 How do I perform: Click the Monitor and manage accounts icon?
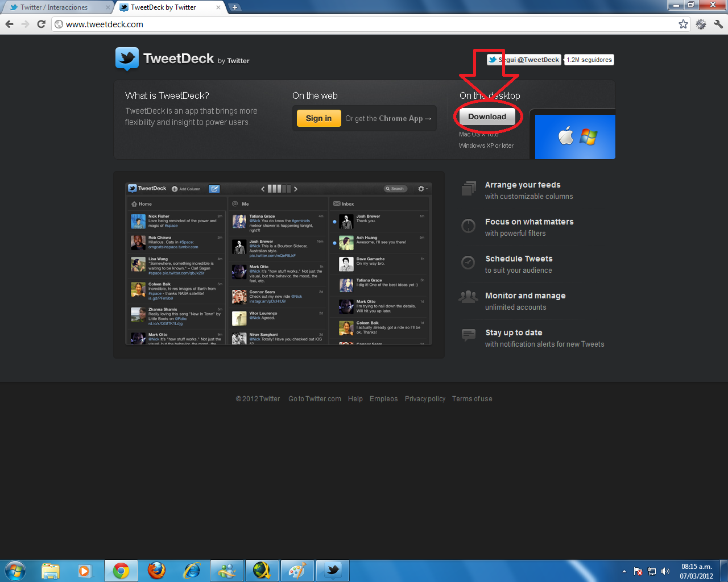(468, 296)
